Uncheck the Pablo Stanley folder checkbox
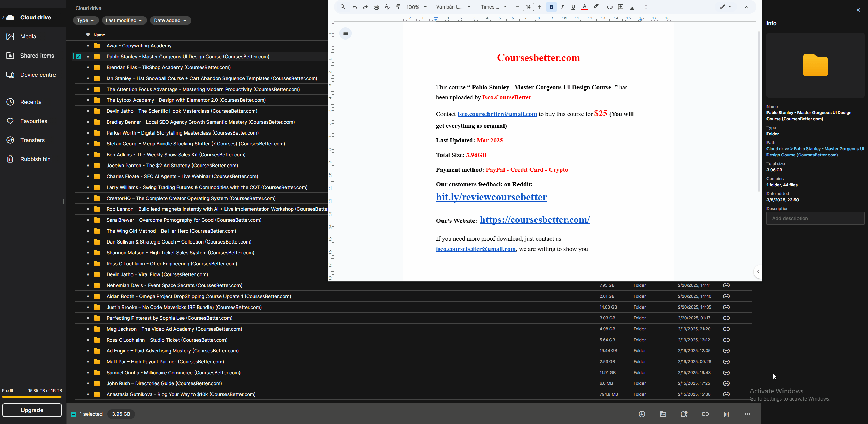 (x=78, y=57)
